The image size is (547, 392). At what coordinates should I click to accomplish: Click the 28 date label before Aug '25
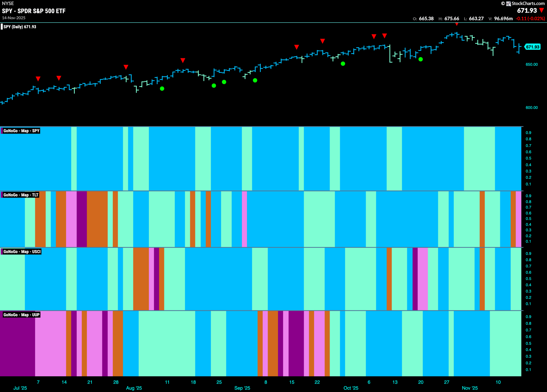click(x=116, y=382)
